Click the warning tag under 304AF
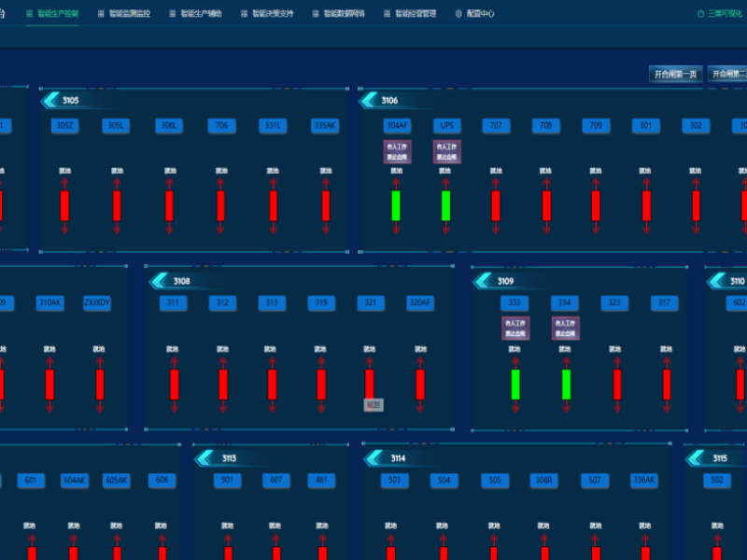 tap(396, 151)
